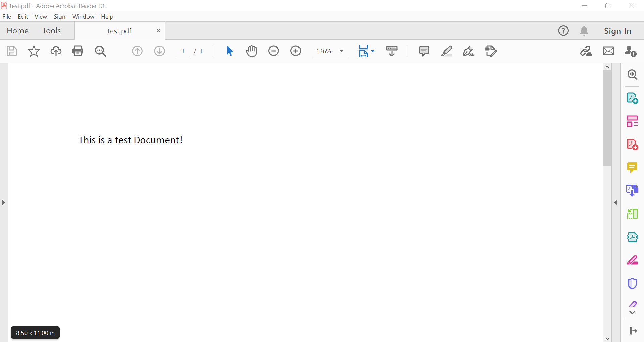Open the Edit PDF tool in sidebar

[633, 121]
